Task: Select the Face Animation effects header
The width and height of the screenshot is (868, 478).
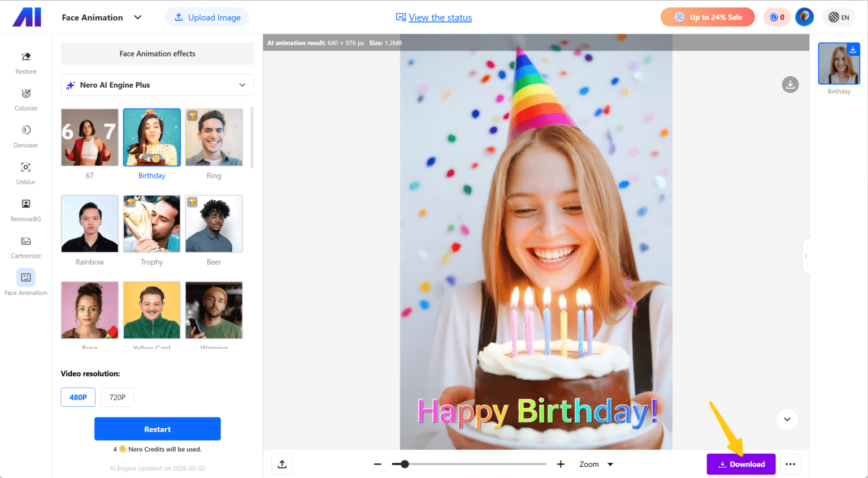Action: [157, 54]
